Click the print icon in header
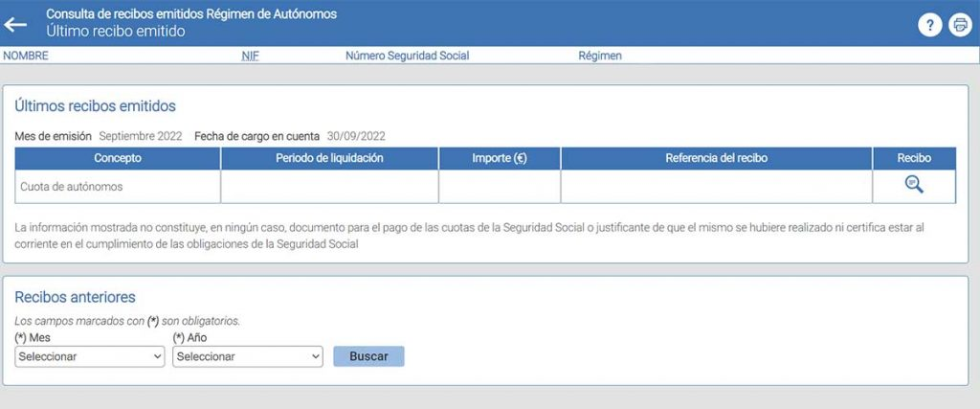The width and height of the screenshot is (980, 409). (959, 26)
